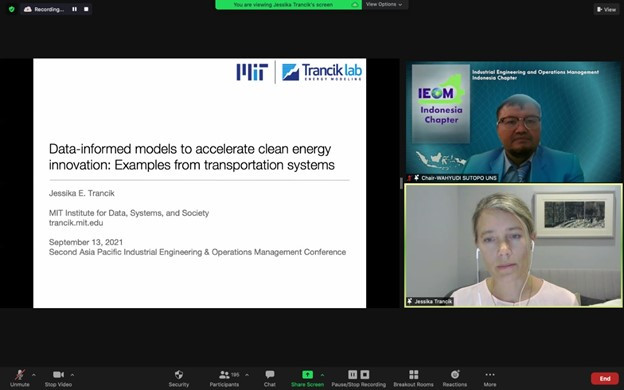Image resolution: width=624 pixels, height=390 pixels.
Task: Expand audio options arrow beside Unmute
Action: coord(34,375)
